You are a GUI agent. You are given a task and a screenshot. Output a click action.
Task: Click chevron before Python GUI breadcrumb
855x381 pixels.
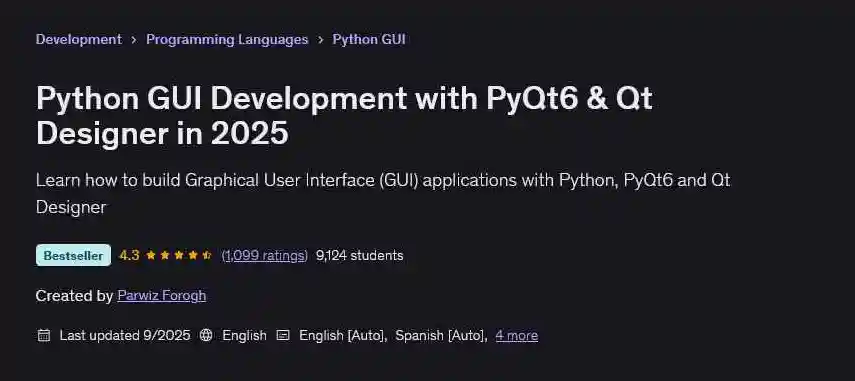321,40
